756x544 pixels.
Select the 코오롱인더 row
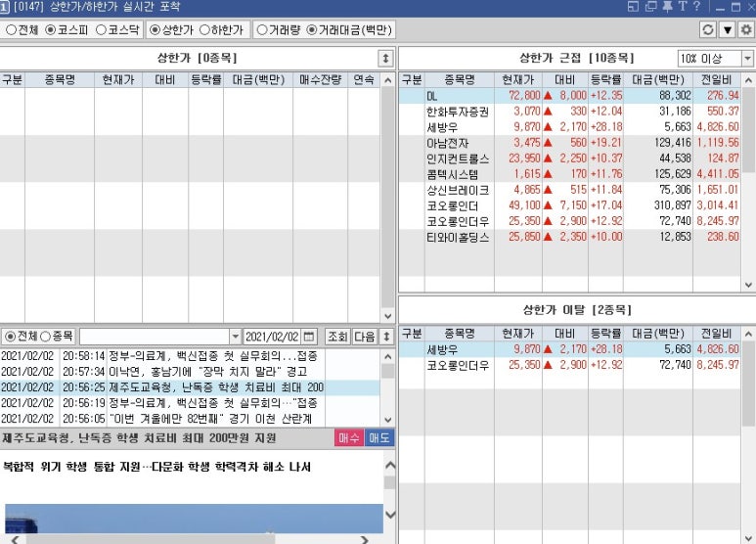coord(570,205)
